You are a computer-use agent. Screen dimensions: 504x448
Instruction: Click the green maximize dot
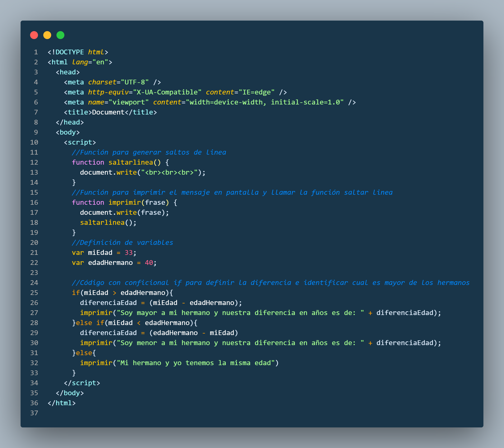[60, 35]
